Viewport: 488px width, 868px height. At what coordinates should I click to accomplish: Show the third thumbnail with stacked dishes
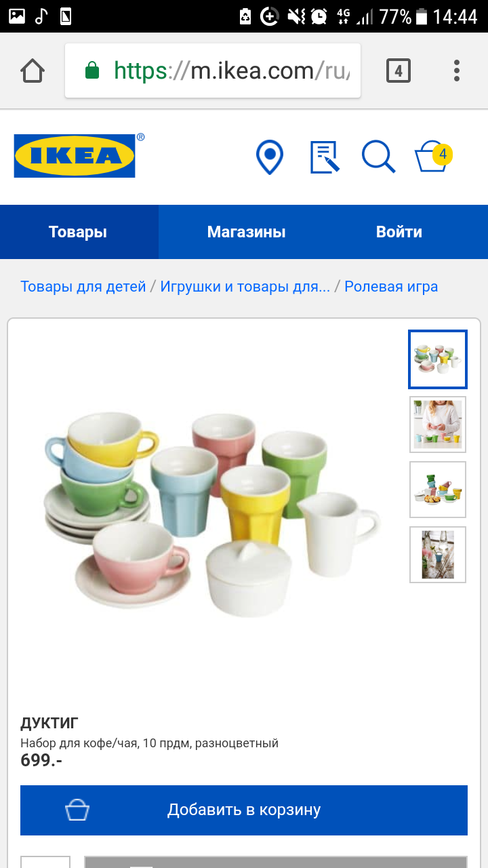tap(438, 490)
